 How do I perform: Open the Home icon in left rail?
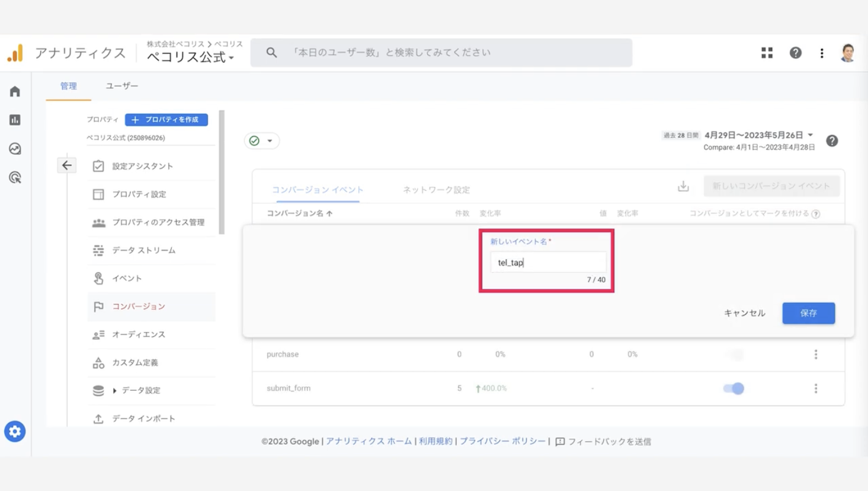(x=15, y=91)
